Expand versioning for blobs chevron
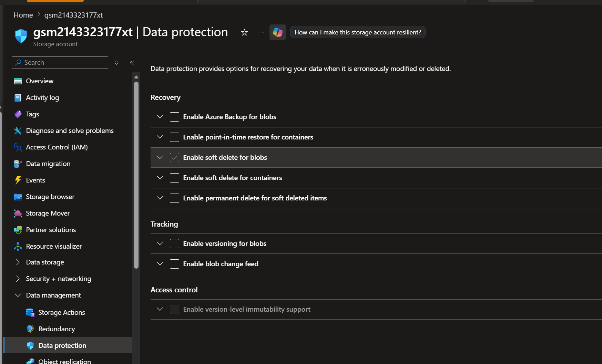Image resolution: width=602 pixels, height=364 pixels. [160, 244]
